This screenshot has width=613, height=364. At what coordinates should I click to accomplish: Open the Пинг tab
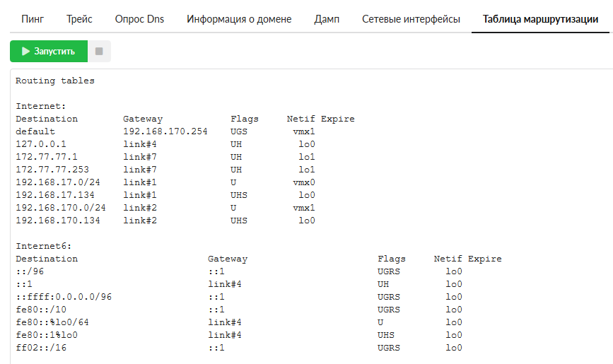33,19
